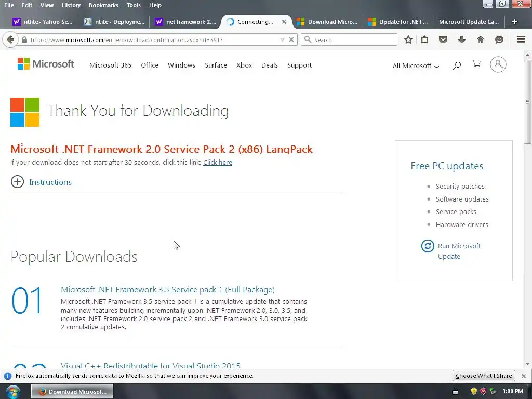Viewport: 532px width, 399px height.
Task: Click the Run Microsoft Update link text
Action: coord(459,251)
